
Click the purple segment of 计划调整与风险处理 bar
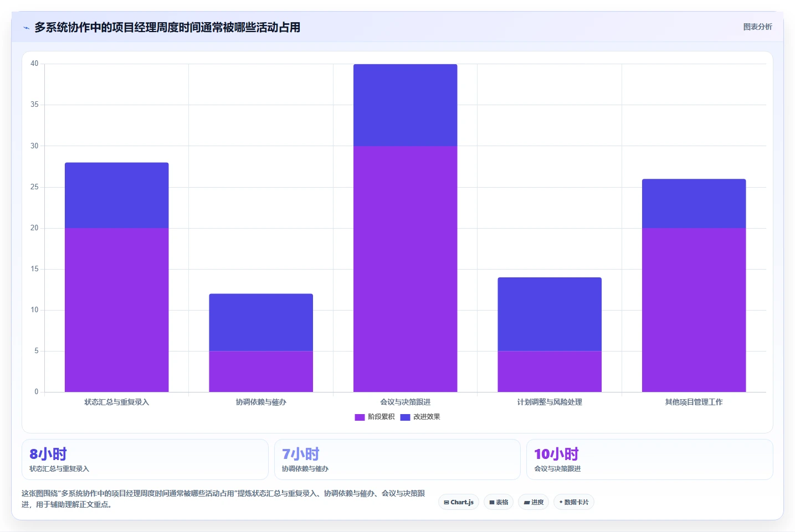(x=550, y=371)
